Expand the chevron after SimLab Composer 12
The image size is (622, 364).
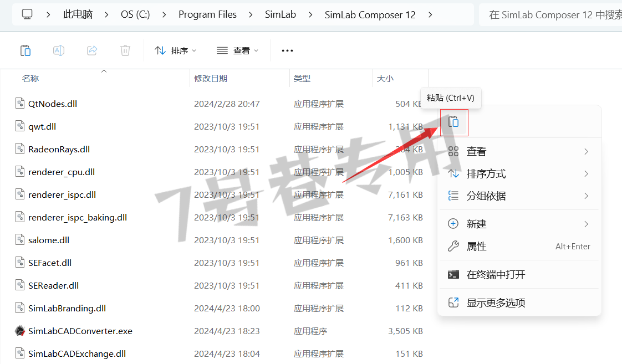click(x=430, y=14)
